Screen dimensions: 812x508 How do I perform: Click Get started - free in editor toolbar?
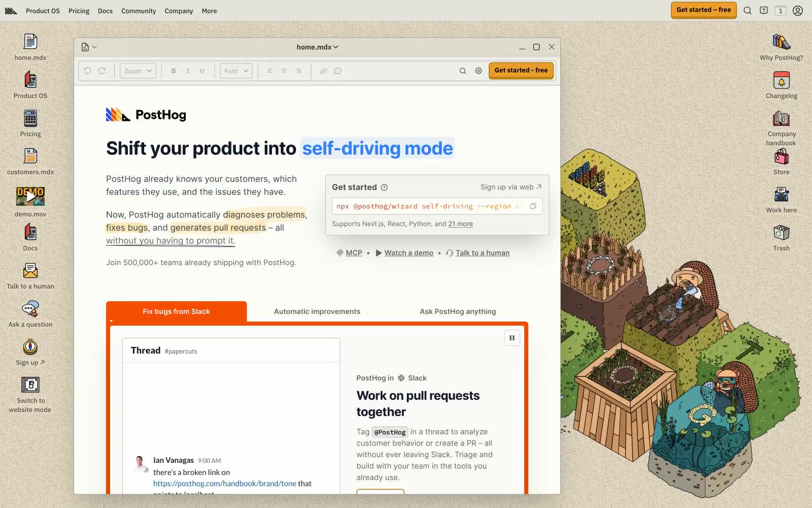(x=521, y=70)
